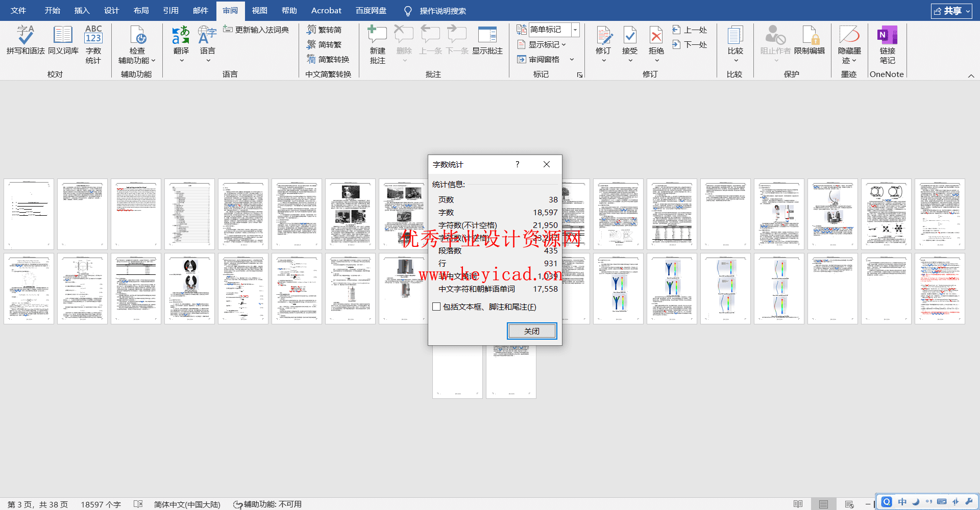This screenshot has width=980, height=510.
Task: Open the Thesaurus (同义词库)
Action: pyautogui.click(x=63, y=40)
